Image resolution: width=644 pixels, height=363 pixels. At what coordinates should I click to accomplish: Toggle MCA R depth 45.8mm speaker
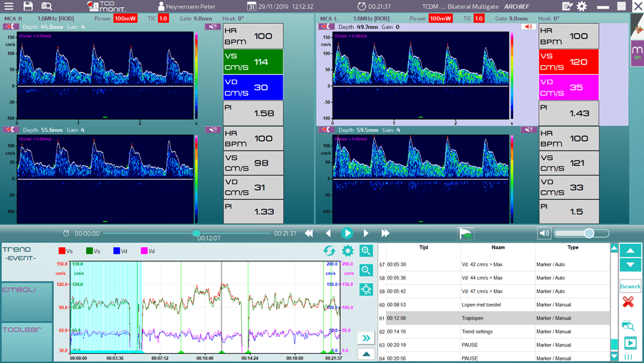click(x=212, y=27)
